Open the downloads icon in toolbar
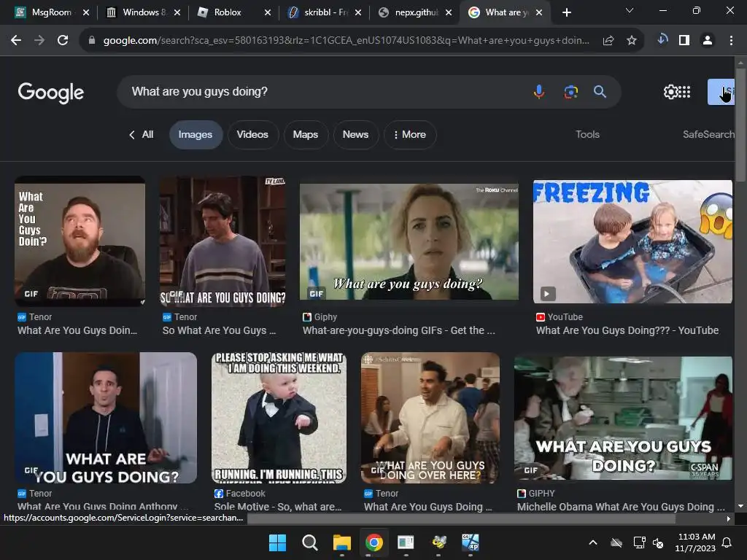 click(x=662, y=40)
